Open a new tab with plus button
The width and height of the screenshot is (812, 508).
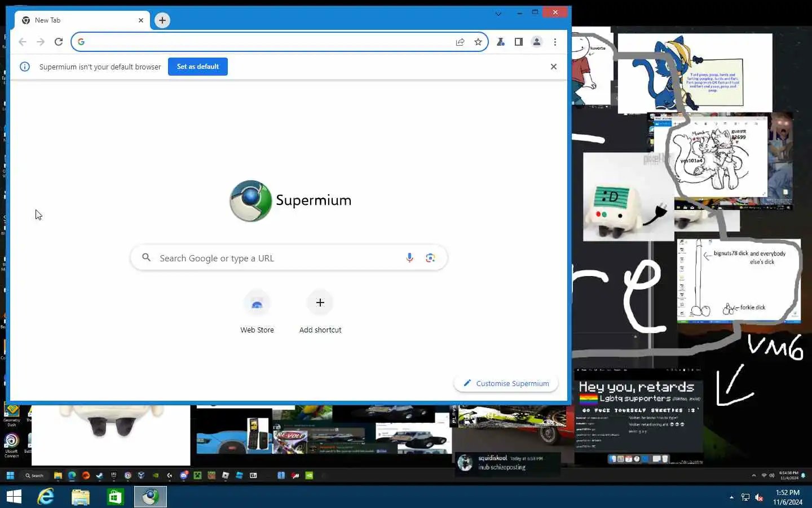[x=162, y=20]
